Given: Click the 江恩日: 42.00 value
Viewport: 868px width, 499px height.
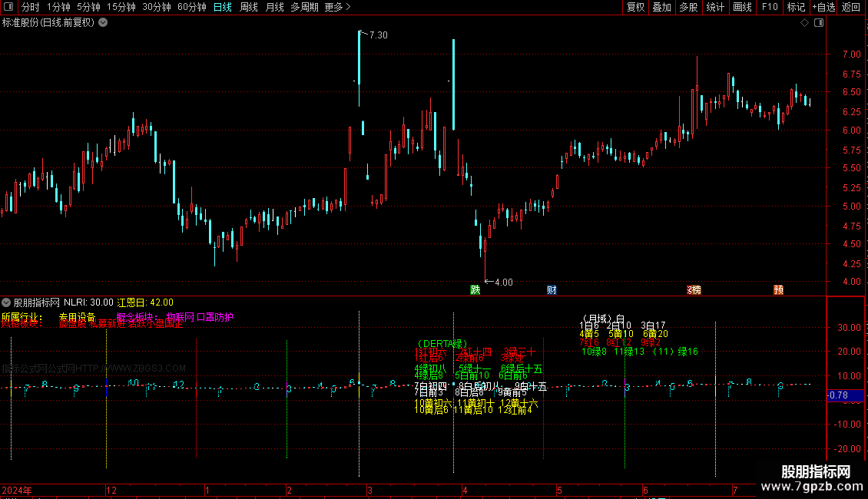Looking at the screenshot, I should pos(145,302).
